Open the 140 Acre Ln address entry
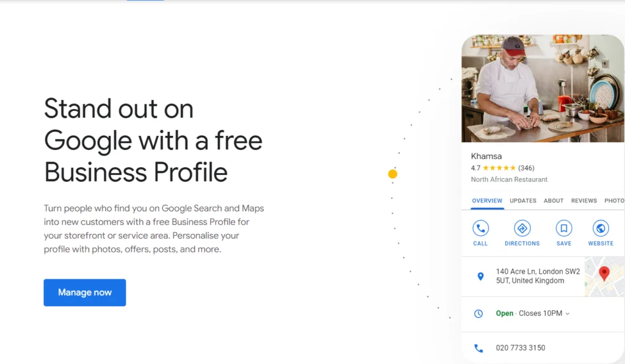Image resolution: width=625 pixels, height=364 pixels. (x=537, y=276)
